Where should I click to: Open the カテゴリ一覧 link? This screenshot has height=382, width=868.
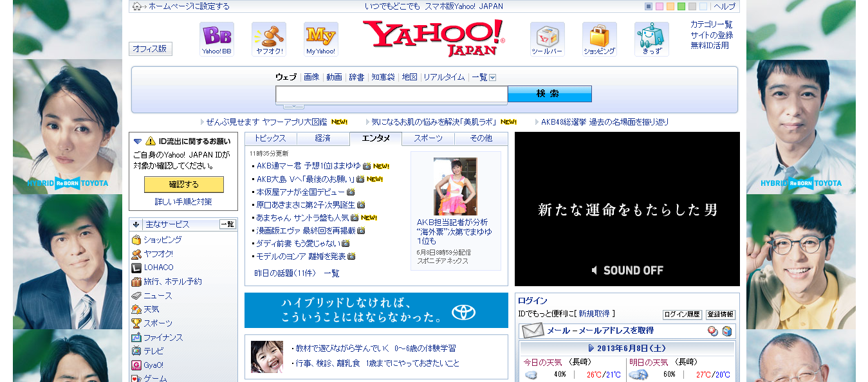[x=712, y=24]
